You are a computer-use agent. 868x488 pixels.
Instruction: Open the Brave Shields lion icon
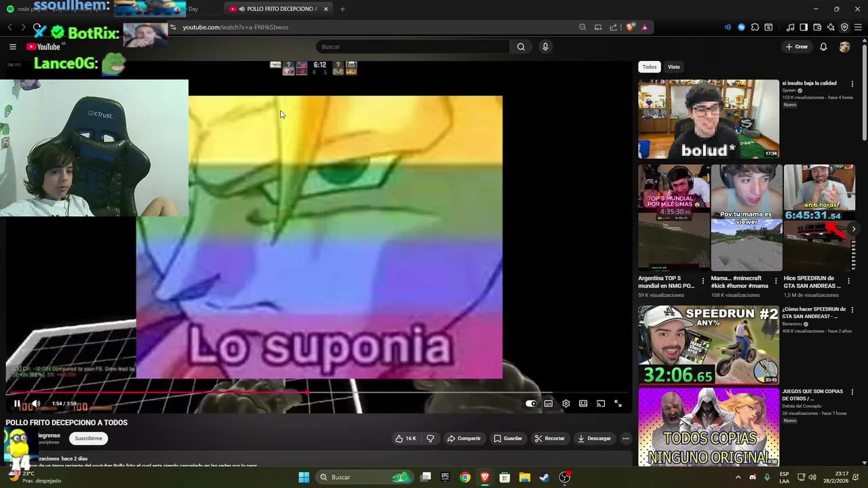(x=630, y=27)
